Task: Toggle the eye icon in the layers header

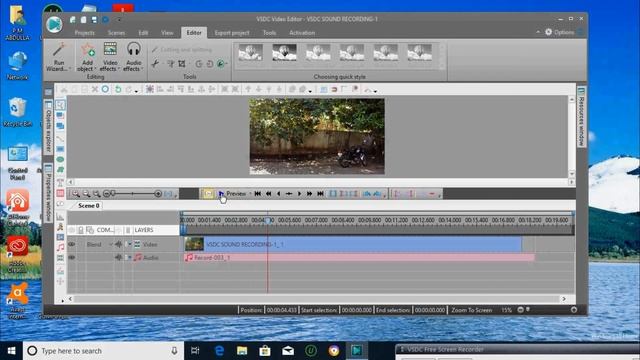Action: [x=72, y=230]
